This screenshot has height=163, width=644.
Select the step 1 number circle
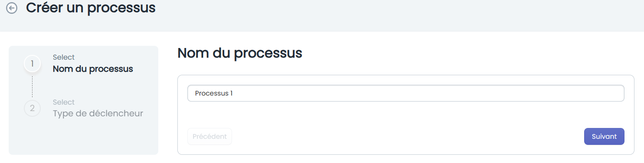coord(32,64)
